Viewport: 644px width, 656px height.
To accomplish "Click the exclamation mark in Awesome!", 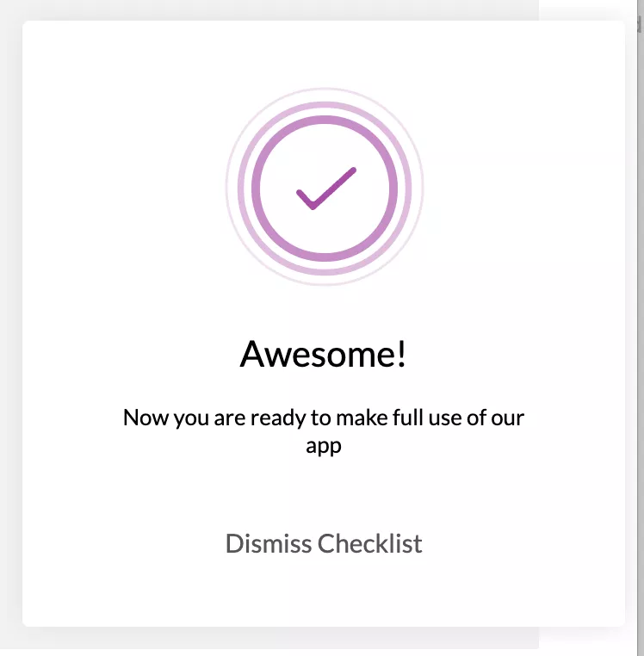I will 402,354.
